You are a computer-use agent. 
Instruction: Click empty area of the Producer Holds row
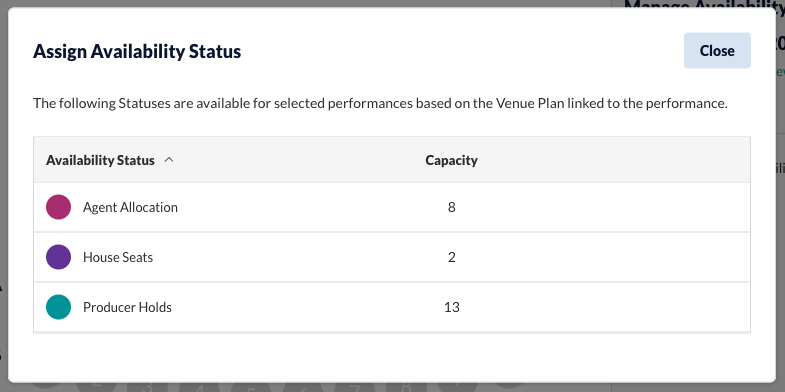601,307
